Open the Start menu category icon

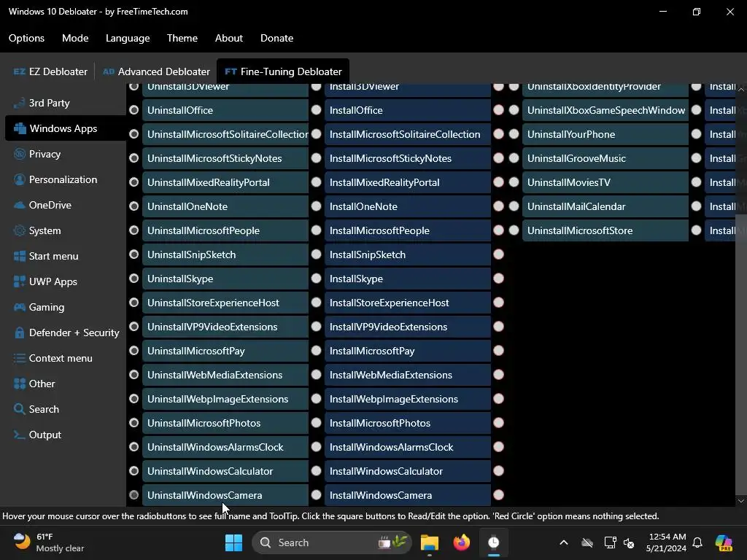20,256
